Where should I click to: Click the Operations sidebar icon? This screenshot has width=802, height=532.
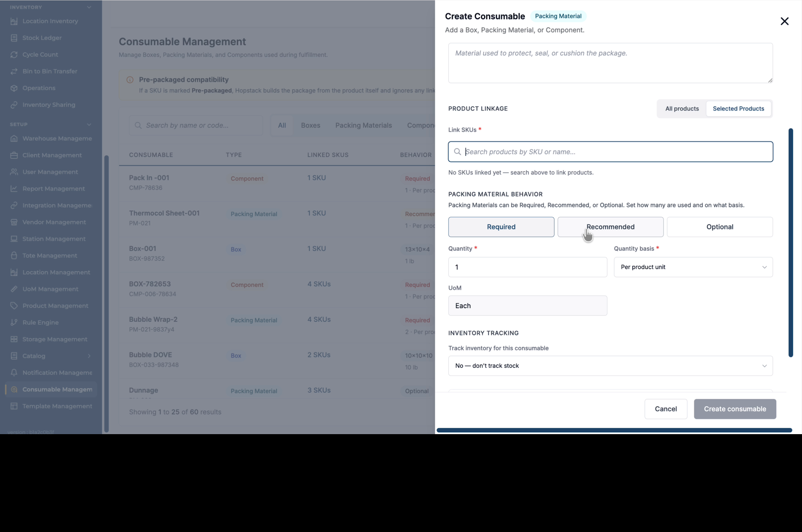(14, 88)
